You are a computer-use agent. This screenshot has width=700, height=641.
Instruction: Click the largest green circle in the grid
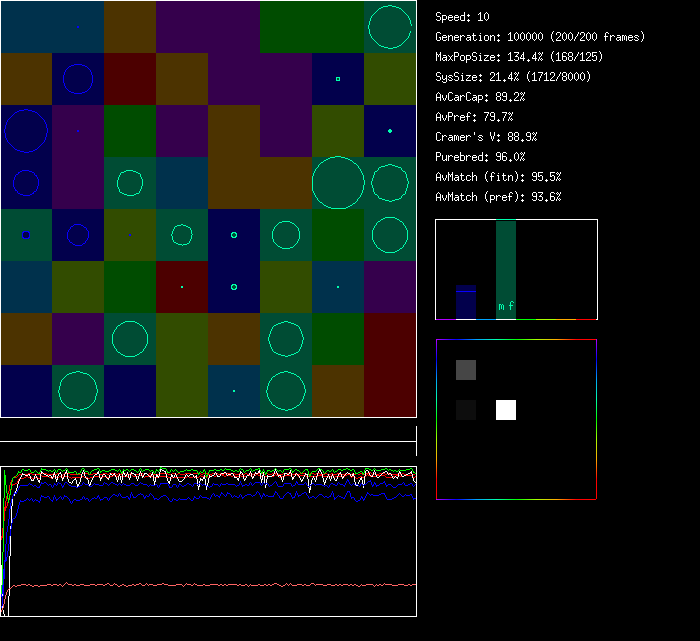(x=338, y=183)
